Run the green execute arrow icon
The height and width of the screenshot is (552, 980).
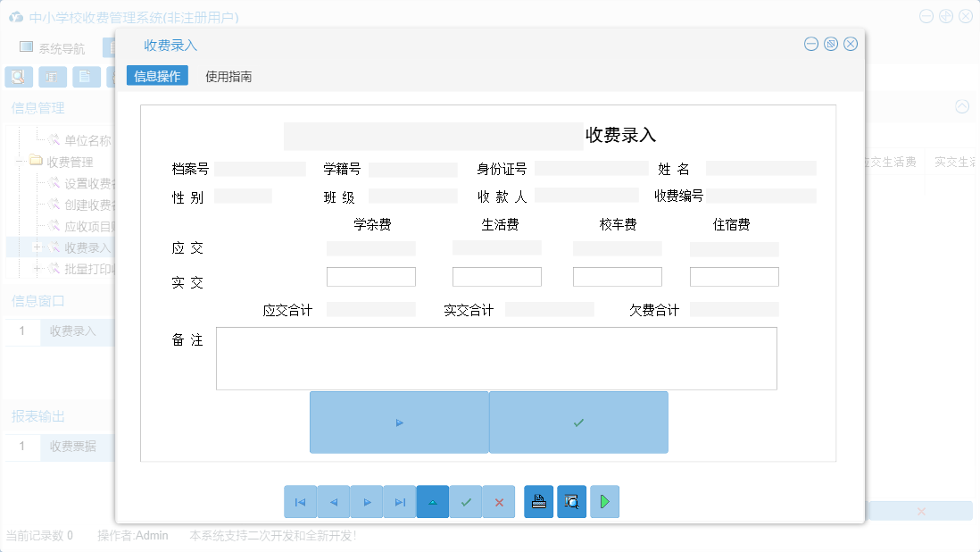coord(604,501)
